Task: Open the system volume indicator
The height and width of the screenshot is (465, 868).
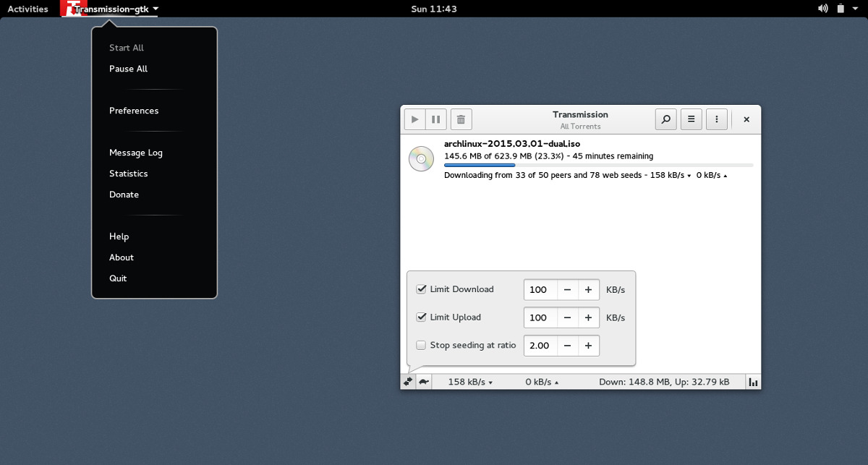Action: tap(823, 9)
